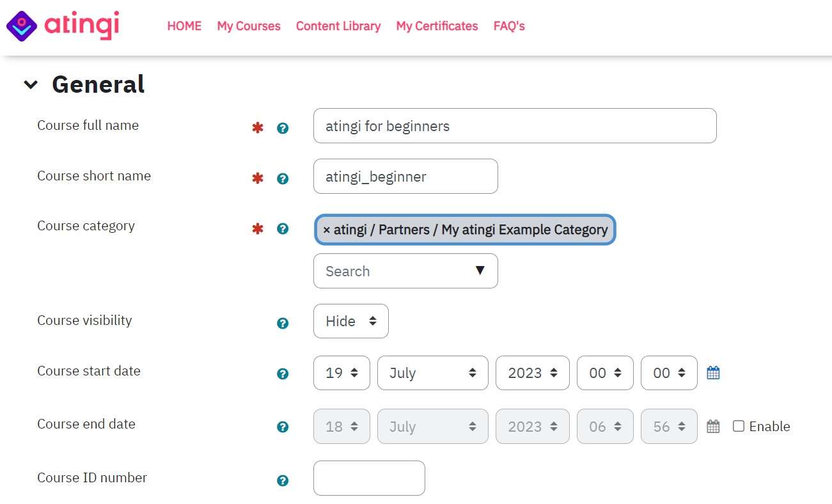Open help for Course end date
This screenshot has width=832, height=504.
[x=283, y=427]
